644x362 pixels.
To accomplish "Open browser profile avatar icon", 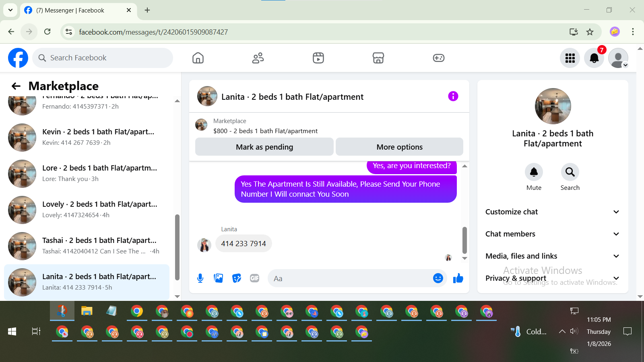I will coord(615,32).
